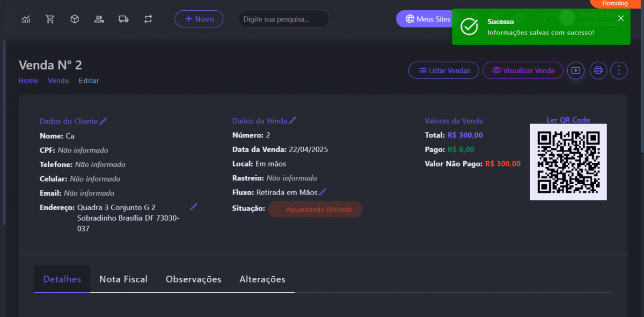Click the Visualizar Venda button
The image size is (644, 317).
click(x=523, y=70)
